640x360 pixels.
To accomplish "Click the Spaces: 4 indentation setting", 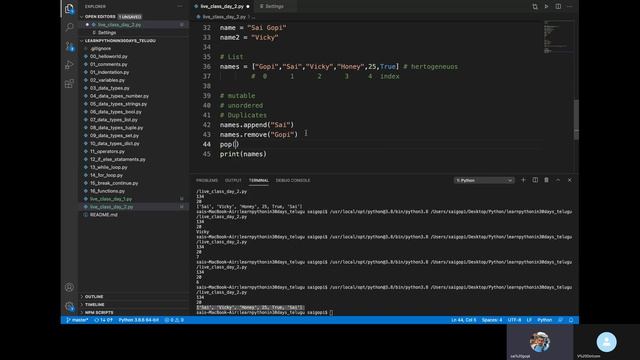I will [x=492, y=320].
